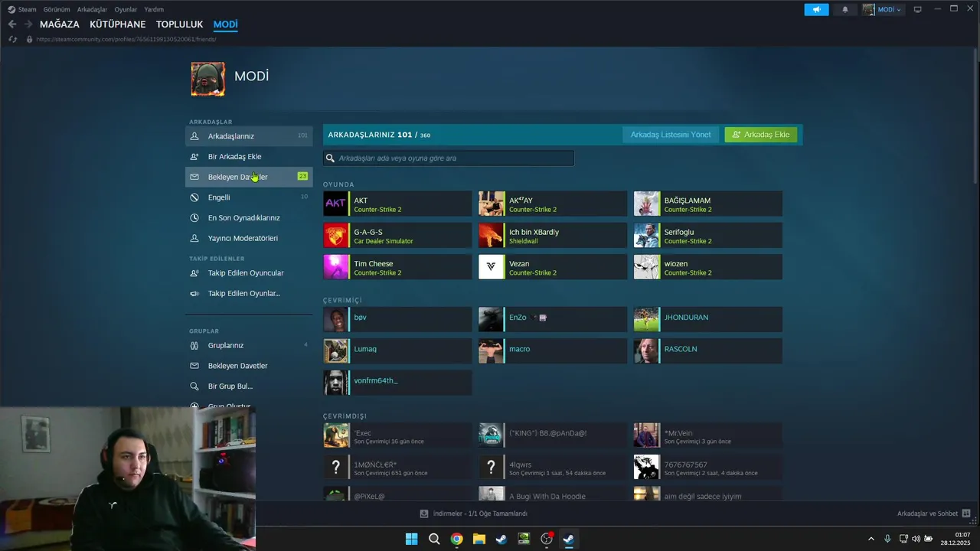
Task: Open the notifications bell in the title bar
Action: tap(845, 9)
